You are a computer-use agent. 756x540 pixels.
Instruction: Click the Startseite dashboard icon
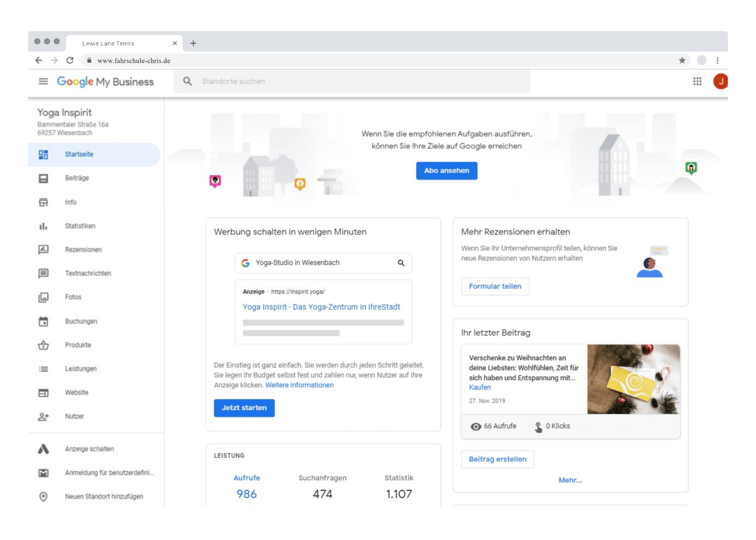tap(43, 154)
